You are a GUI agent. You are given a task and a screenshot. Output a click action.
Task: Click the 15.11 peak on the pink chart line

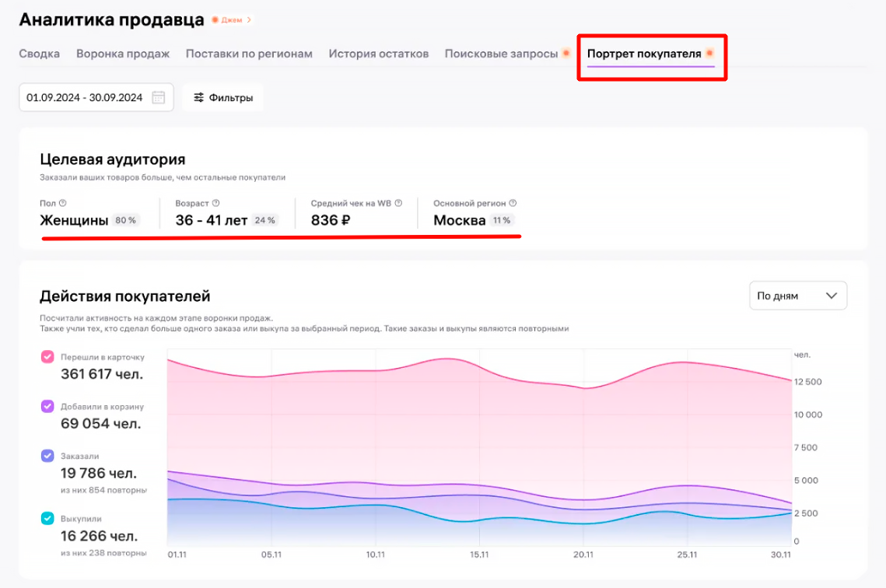pyautogui.click(x=450, y=359)
